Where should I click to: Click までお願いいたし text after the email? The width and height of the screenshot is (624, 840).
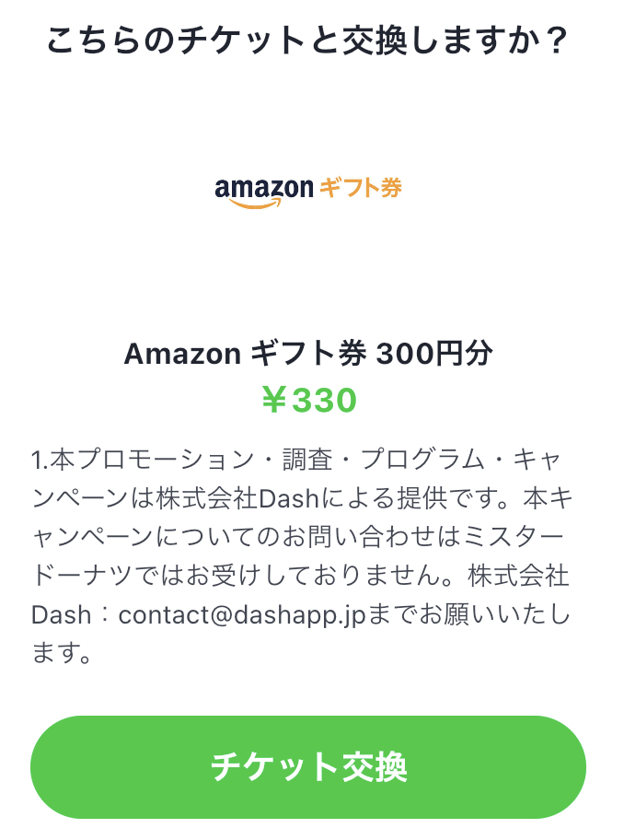click(x=470, y=614)
